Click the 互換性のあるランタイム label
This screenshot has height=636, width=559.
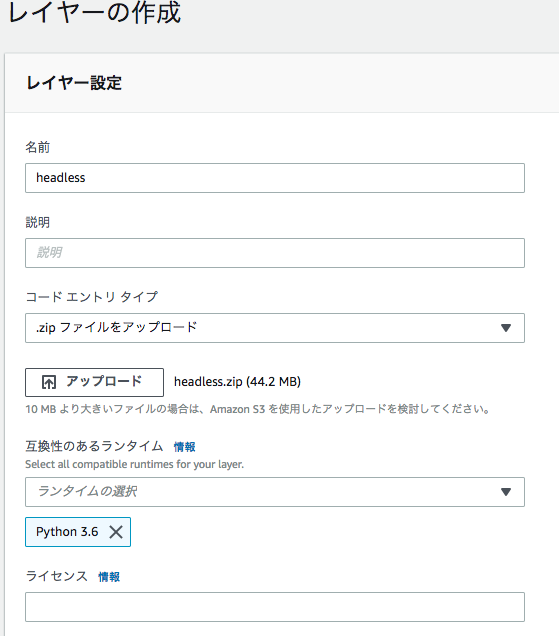tap(94, 446)
